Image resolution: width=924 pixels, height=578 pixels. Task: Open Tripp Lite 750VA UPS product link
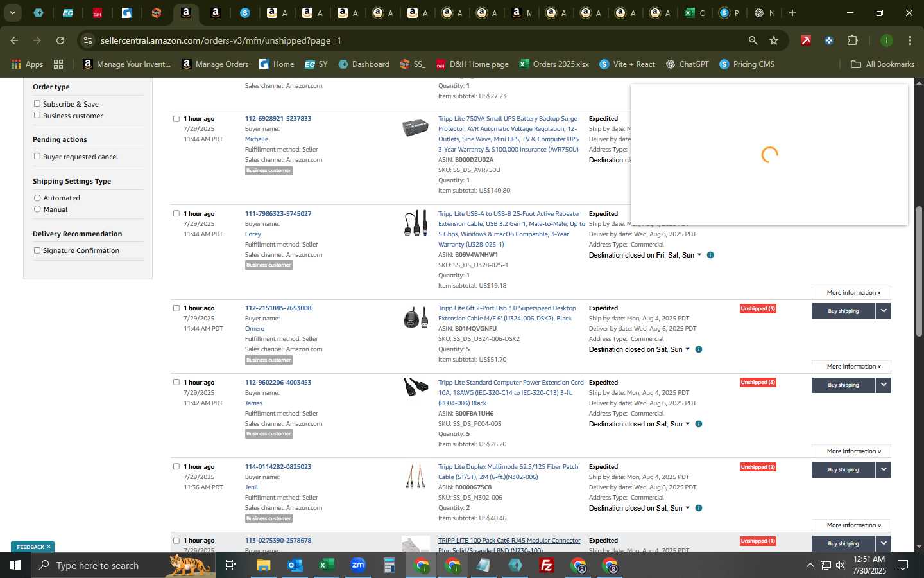[509, 134]
